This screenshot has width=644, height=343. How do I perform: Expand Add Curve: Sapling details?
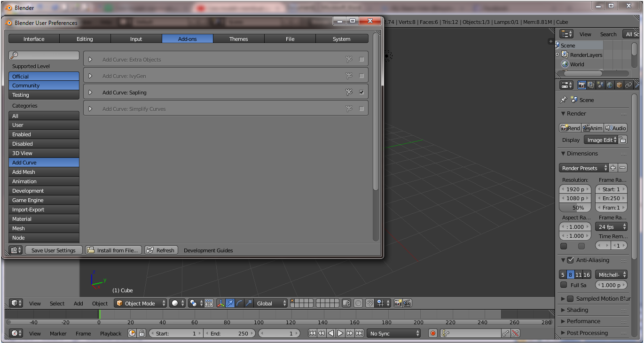90,92
